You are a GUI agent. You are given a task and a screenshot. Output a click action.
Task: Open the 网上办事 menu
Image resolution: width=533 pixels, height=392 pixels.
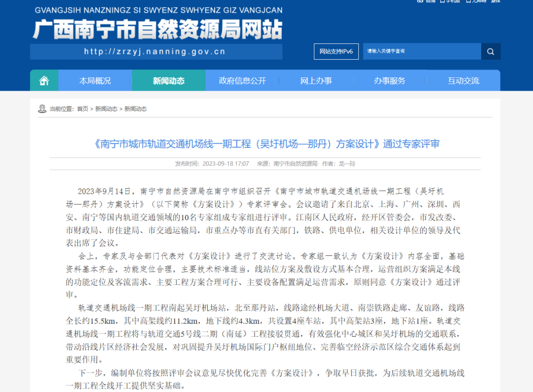[316, 79]
